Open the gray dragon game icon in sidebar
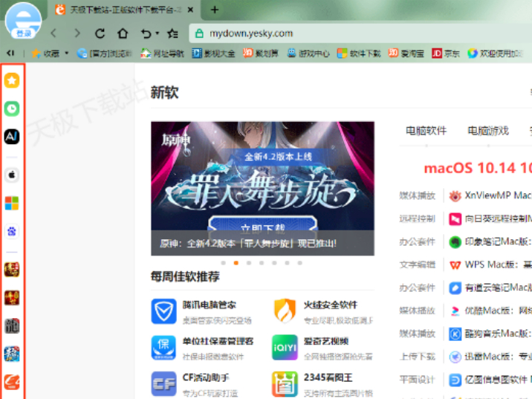The image size is (532, 399). point(12,326)
